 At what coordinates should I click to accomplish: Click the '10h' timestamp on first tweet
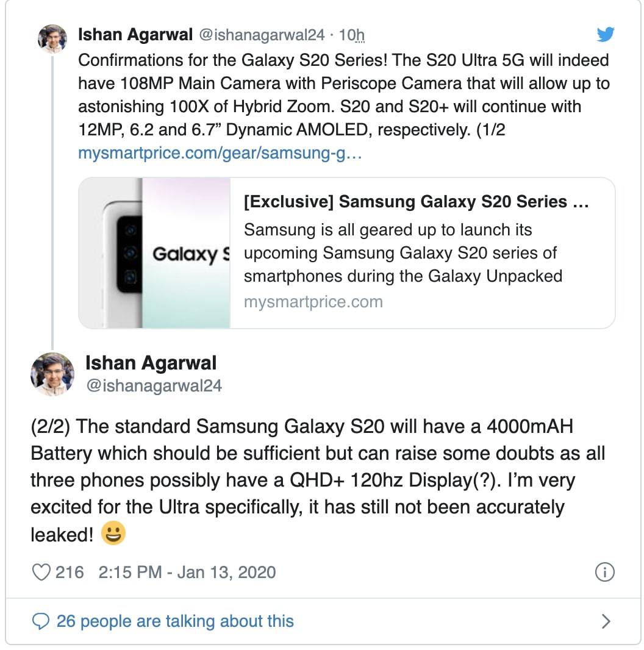click(x=352, y=35)
